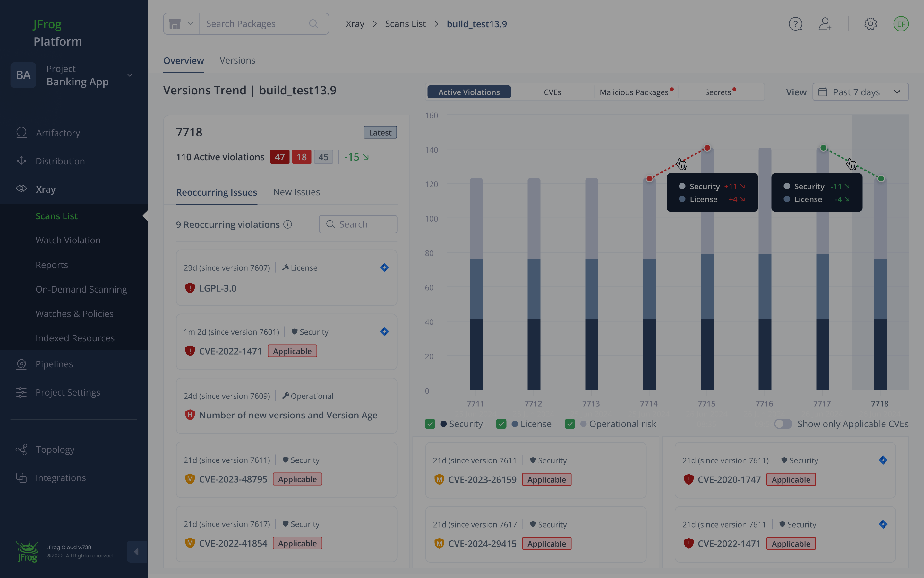The width and height of the screenshot is (924, 578).
Task: Click M shield icon for CVE-2024-29415
Action: pos(439,543)
